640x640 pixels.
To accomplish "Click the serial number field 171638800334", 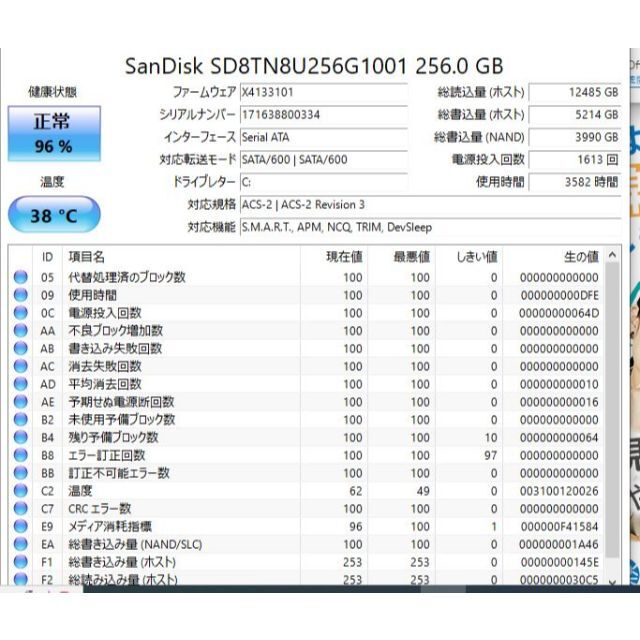I will [x=324, y=115].
